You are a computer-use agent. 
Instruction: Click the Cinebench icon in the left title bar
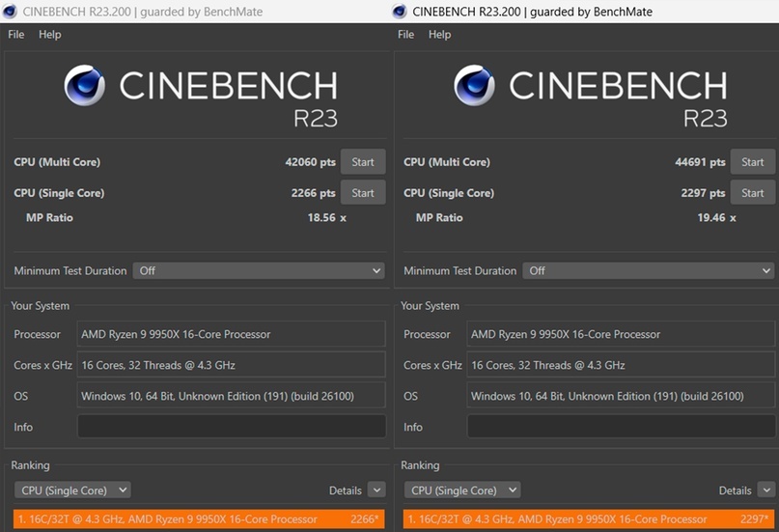[x=11, y=12]
